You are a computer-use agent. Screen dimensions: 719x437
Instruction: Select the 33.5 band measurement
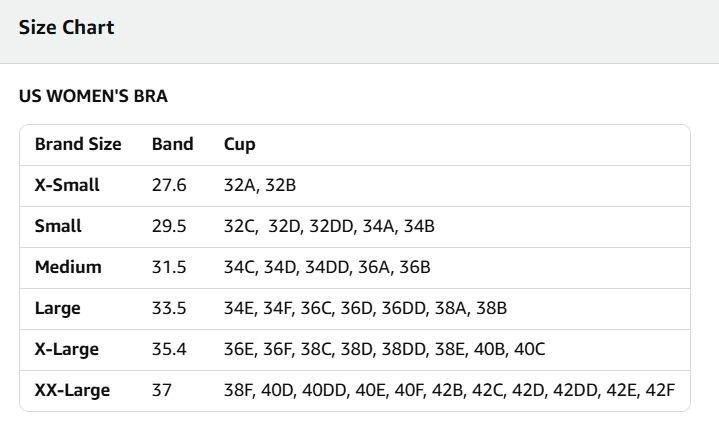(169, 308)
